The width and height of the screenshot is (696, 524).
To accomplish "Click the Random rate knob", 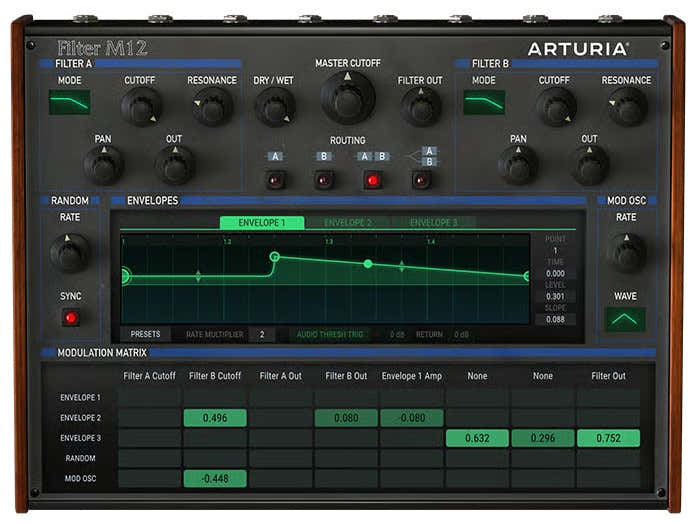I will click(69, 253).
